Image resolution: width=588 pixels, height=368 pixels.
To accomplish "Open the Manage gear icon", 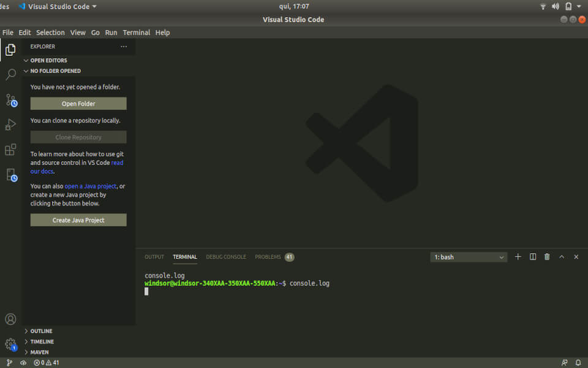I will click(10, 344).
